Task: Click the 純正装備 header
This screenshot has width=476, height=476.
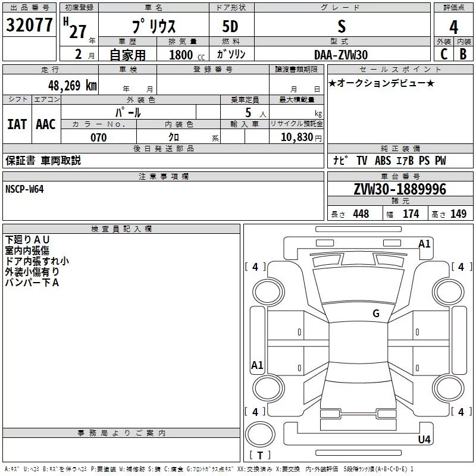Action: pyautogui.click(x=400, y=148)
